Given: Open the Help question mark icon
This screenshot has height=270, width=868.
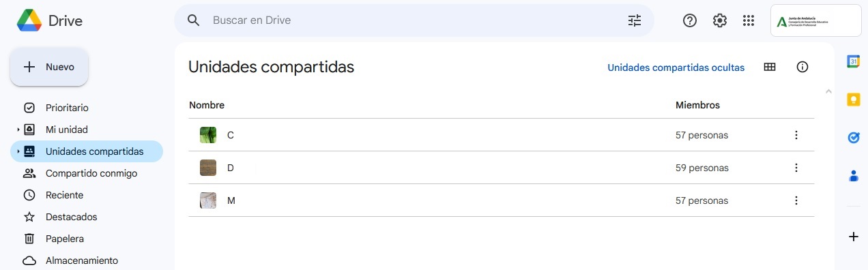Looking at the screenshot, I should click(690, 20).
